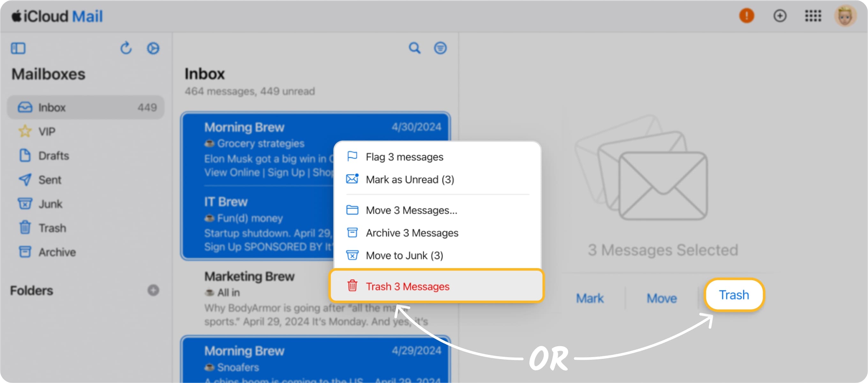Open the Inbox mailbox label
Screen dimensions: 868x383
52,107
